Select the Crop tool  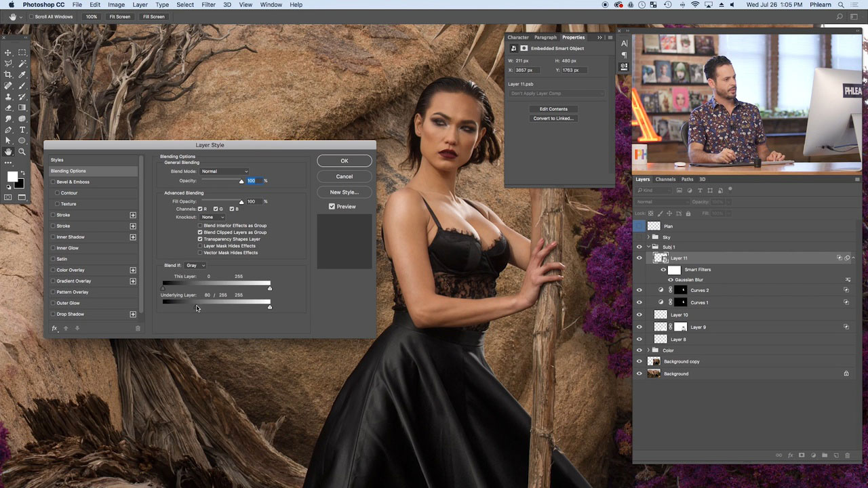tap(8, 75)
